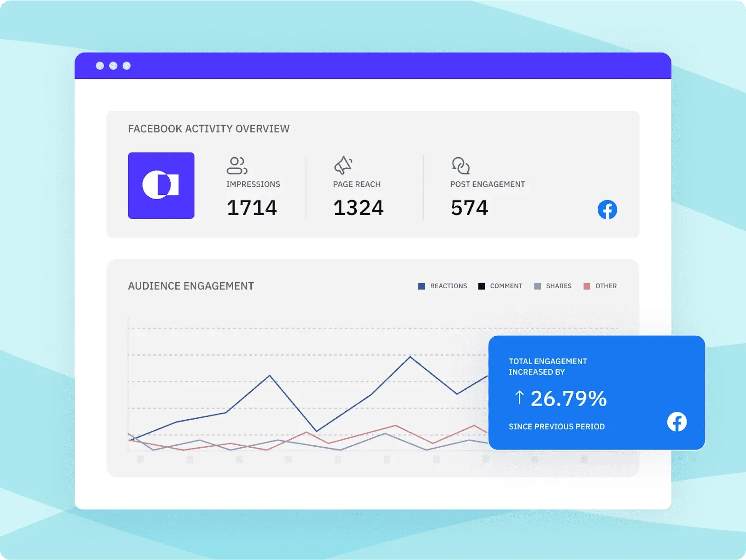Click the Facebook logo on the blue engagement card

[x=677, y=422]
